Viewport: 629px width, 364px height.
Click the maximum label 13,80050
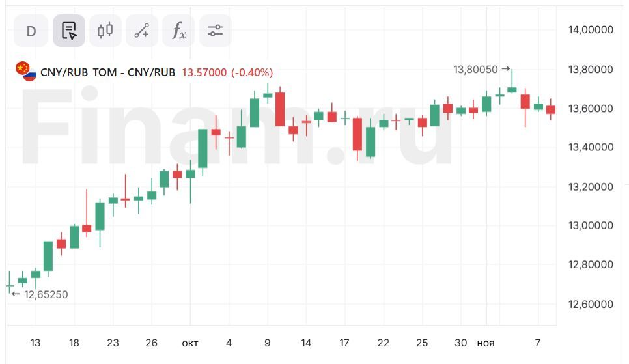tap(475, 70)
